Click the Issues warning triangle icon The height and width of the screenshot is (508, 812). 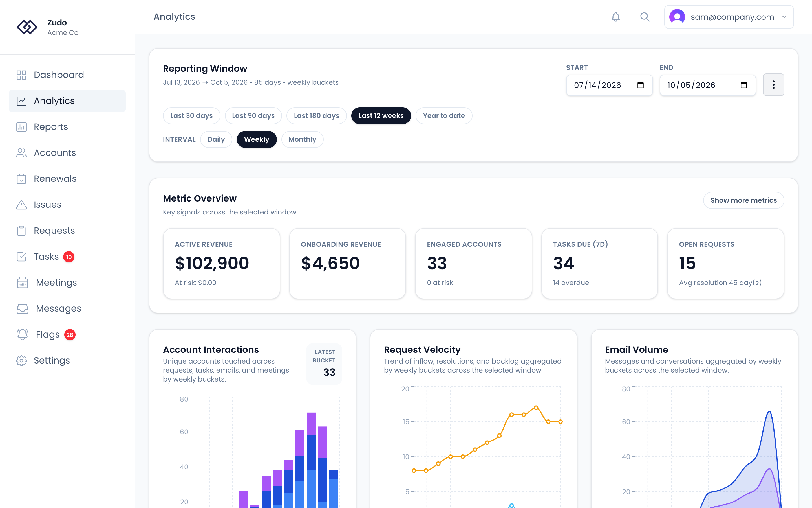click(x=21, y=205)
